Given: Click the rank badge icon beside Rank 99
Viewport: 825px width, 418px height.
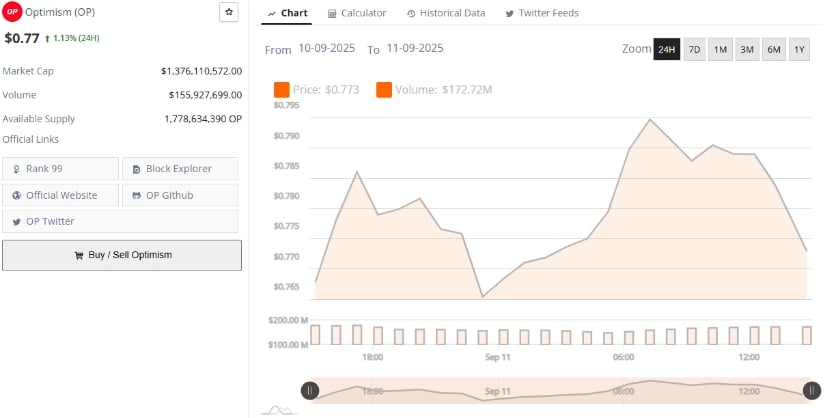Looking at the screenshot, I should 16,169.
